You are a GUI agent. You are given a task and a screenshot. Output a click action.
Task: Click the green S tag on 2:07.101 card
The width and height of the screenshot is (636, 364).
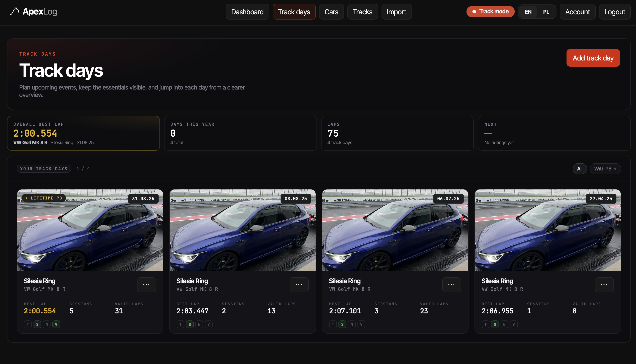(x=342, y=324)
